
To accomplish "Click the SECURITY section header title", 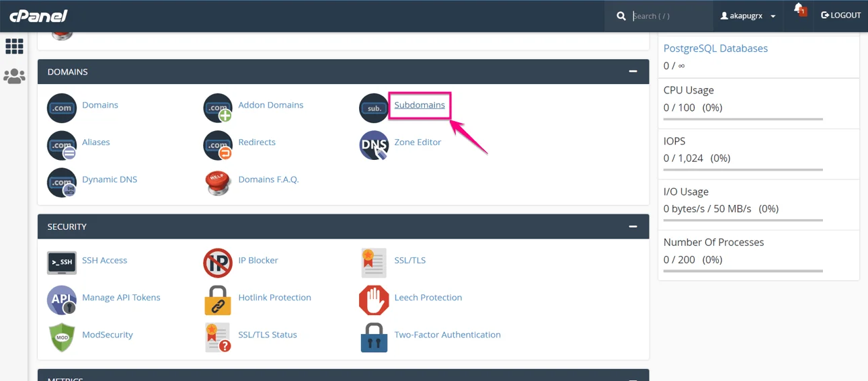I will [67, 226].
